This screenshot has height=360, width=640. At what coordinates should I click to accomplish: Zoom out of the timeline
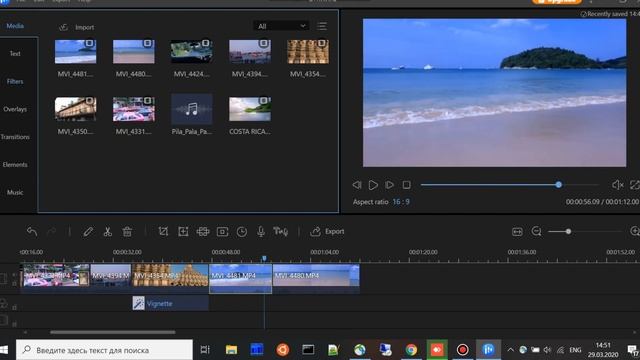[x=536, y=232]
